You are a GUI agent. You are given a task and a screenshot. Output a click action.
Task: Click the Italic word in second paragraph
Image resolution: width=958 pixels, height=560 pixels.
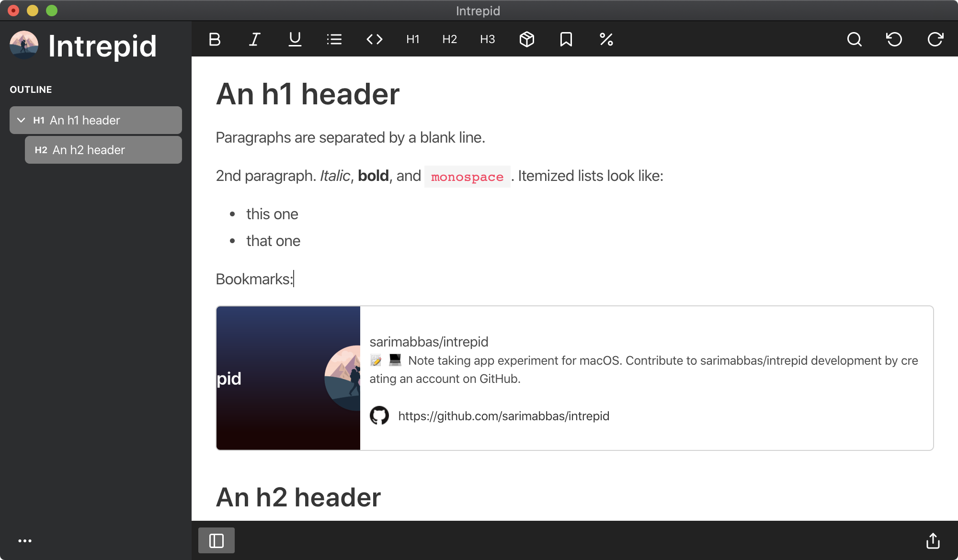tap(335, 176)
